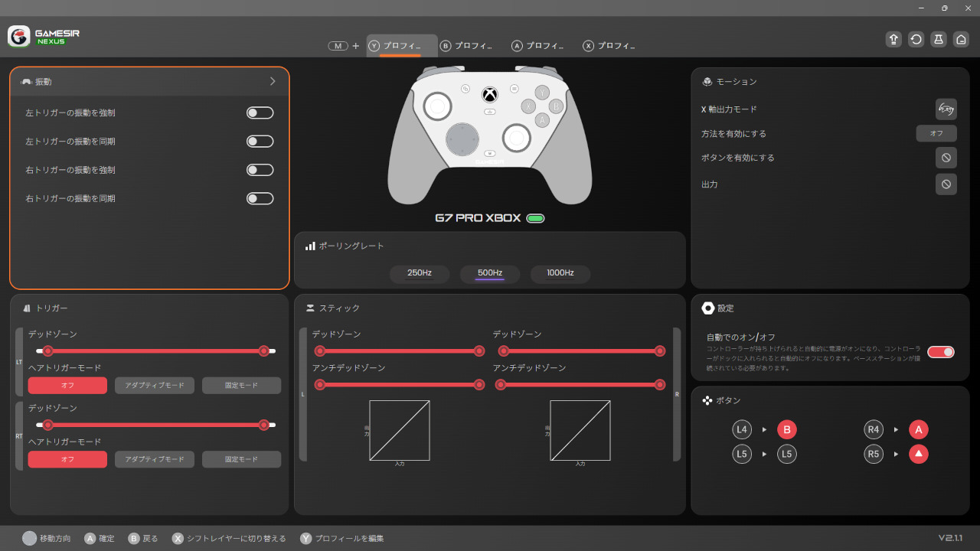
Task: Click the X face button on controller image
Action: pos(528,106)
